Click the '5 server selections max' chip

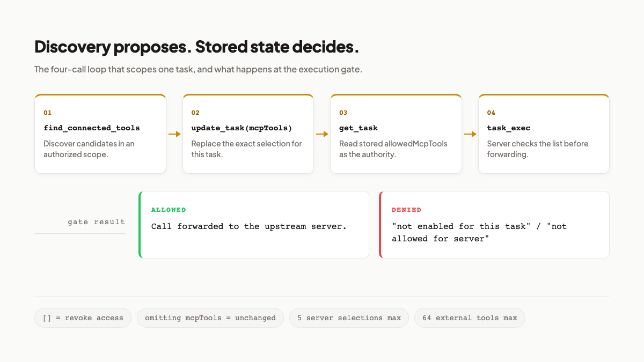(x=349, y=317)
